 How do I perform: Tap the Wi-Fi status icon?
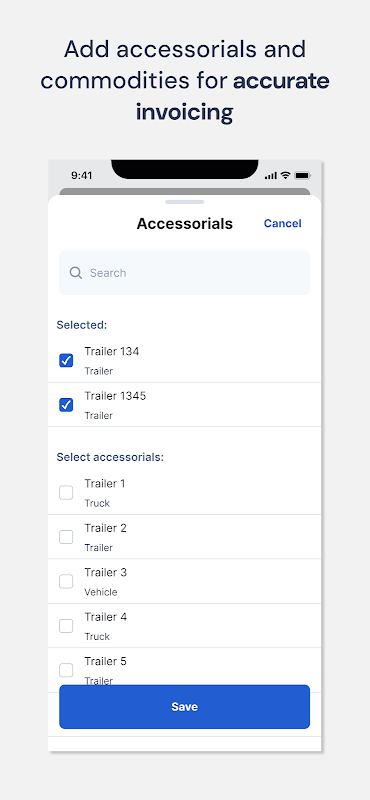(285, 175)
